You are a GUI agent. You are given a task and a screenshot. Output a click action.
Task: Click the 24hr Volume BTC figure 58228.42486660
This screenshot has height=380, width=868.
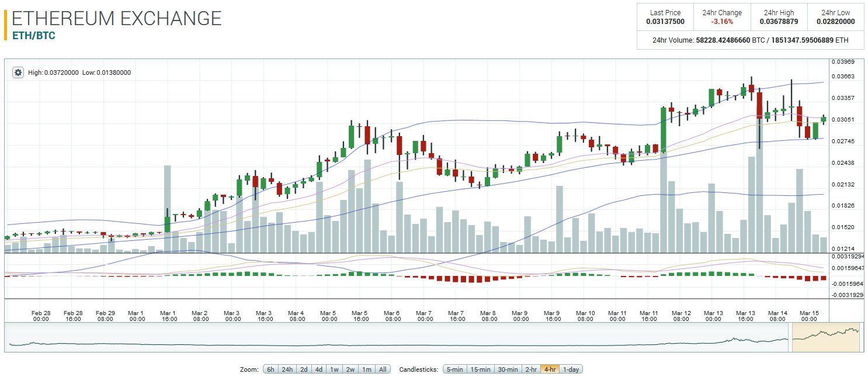[x=722, y=40]
